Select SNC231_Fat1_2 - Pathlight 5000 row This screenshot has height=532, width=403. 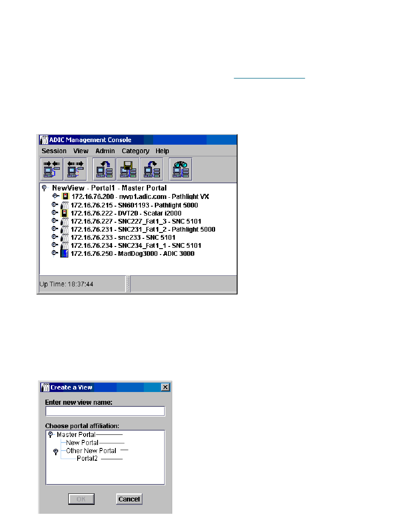pyautogui.click(x=143, y=230)
